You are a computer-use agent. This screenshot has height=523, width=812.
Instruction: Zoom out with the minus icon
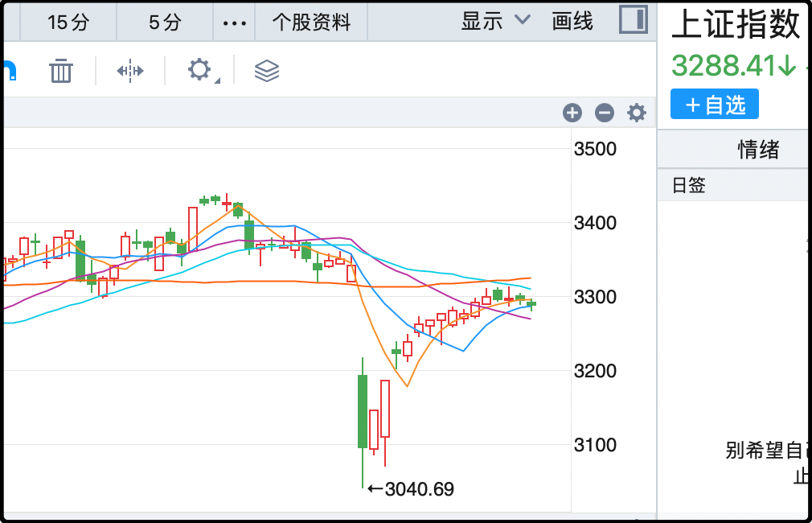click(x=605, y=113)
